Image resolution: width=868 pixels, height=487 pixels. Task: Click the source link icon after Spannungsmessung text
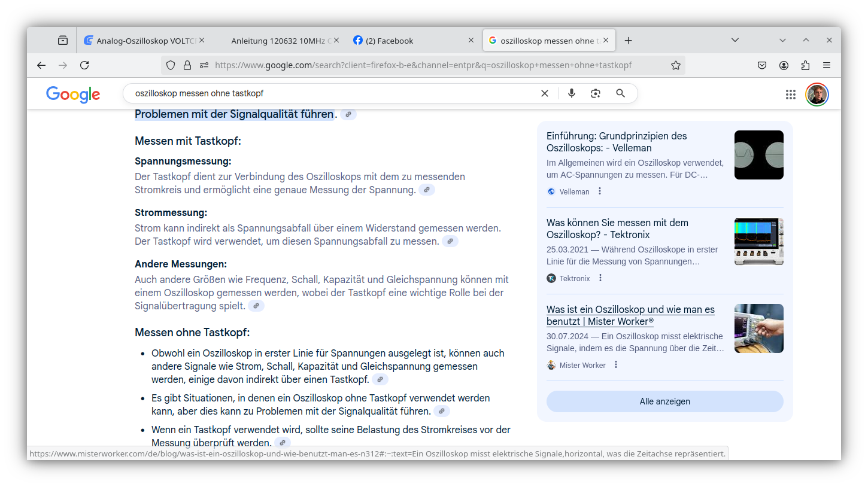tap(427, 190)
